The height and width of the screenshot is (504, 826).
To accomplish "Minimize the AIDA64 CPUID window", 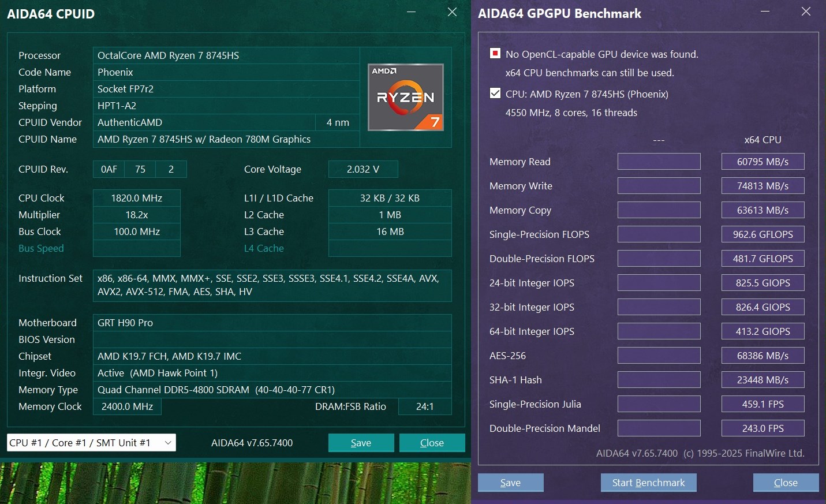I will click(x=412, y=12).
